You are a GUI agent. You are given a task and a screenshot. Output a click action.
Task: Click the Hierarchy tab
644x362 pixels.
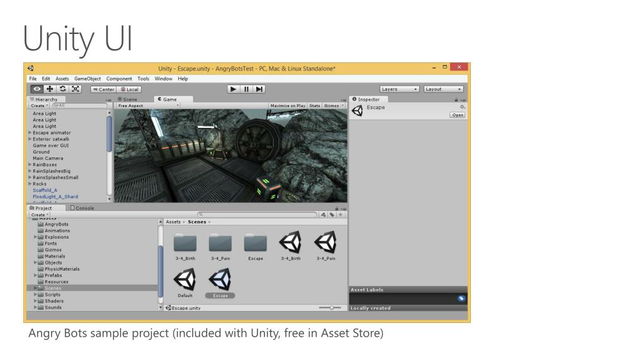click(x=44, y=99)
